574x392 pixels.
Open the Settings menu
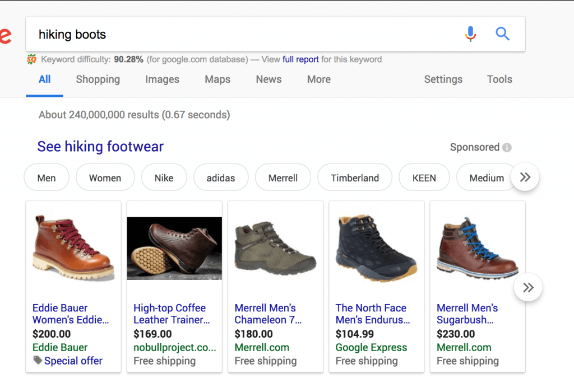[x=443, y=80]
